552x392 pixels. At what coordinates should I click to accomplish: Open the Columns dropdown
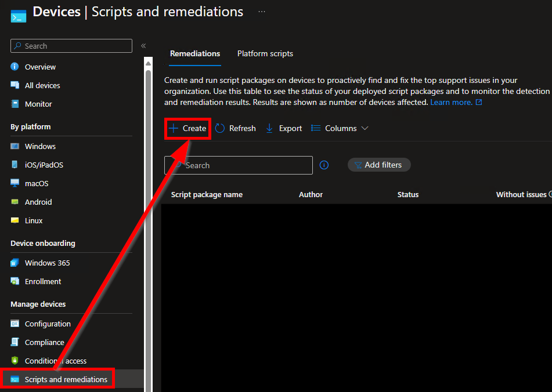pyautogui.click(x=340, y=128)
